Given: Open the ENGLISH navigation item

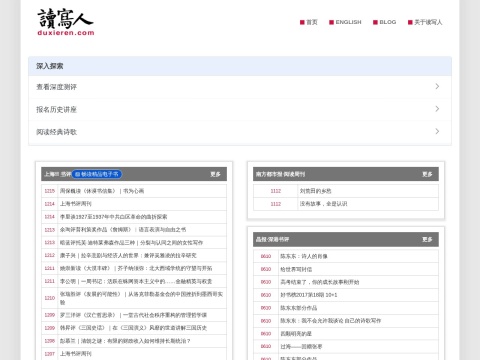Looking at the screenshot, I should [x=345, y=22].
